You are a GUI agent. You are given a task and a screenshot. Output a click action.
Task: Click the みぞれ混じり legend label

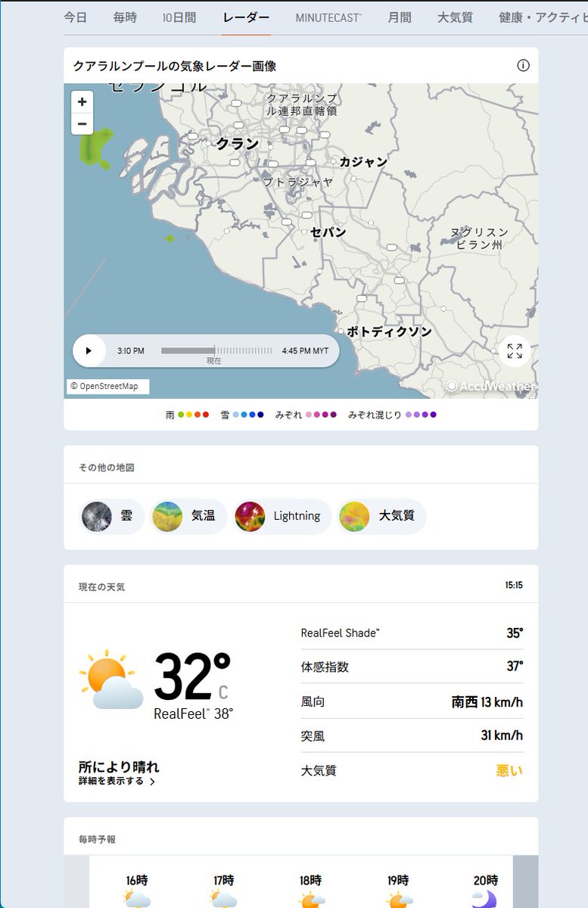click(x=375, y=415)
